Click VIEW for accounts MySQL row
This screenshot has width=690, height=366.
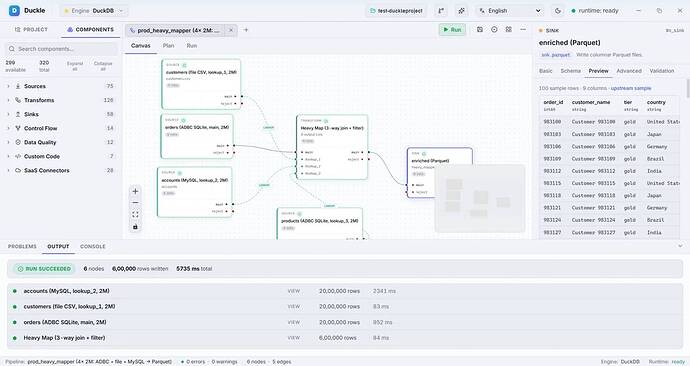pos(294,291)
